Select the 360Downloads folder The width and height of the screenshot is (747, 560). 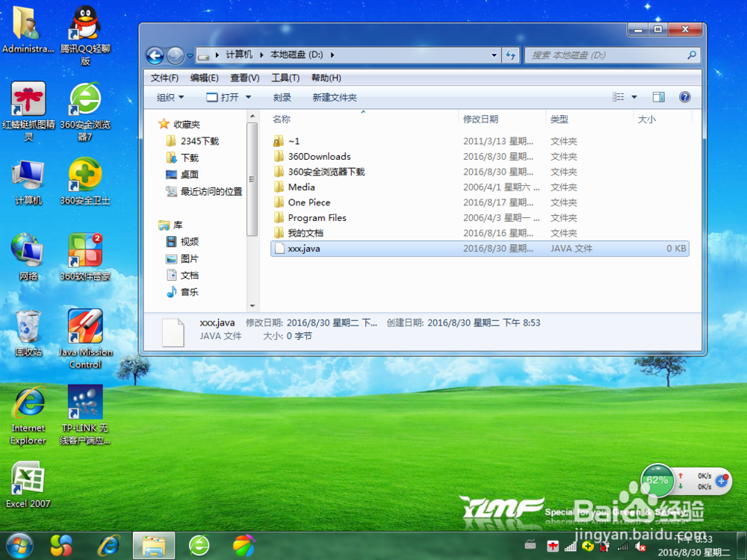click(480, 156)
